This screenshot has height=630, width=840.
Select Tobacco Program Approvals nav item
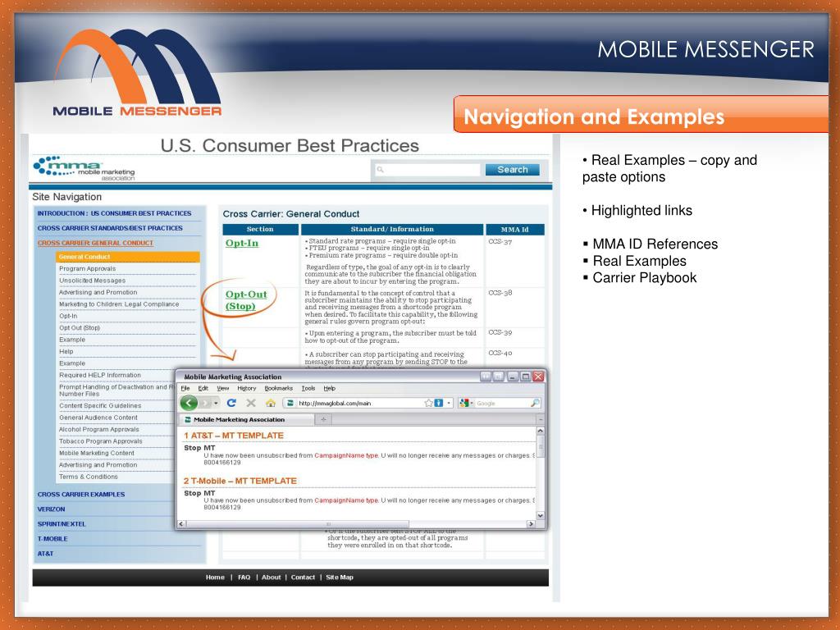click(101, 441)
